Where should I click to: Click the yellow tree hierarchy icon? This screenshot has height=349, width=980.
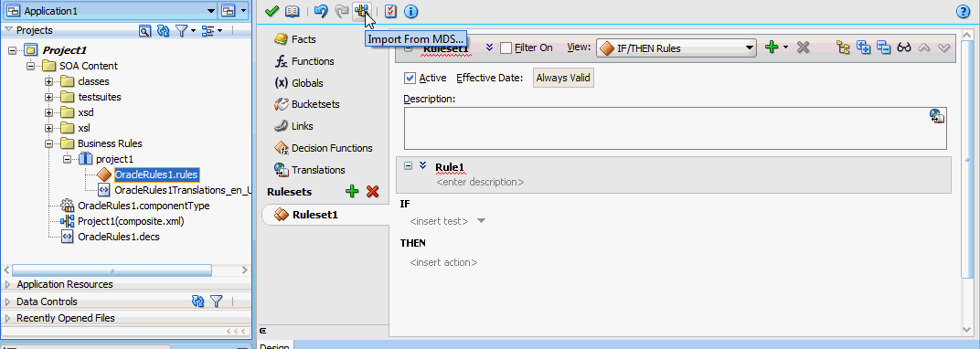[x=843, y=48]
